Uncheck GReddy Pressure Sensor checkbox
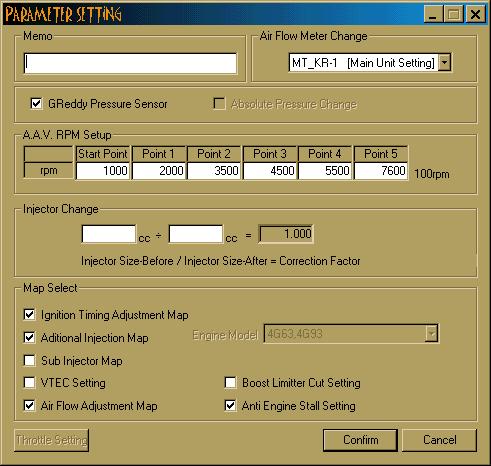Screen dimensions: 491x466 [36, 103]
